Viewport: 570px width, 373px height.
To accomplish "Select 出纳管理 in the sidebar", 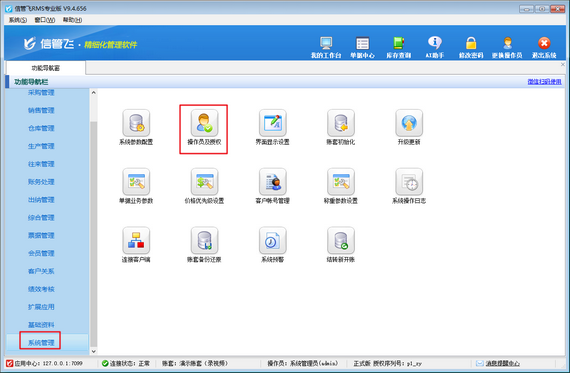I will tap(41, 200).
